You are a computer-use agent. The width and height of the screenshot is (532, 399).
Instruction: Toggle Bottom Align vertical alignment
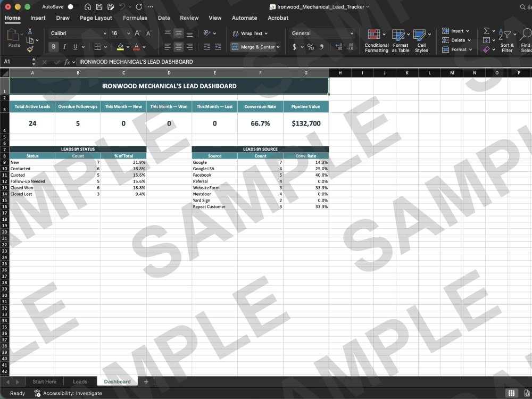[x=190, y=33]
